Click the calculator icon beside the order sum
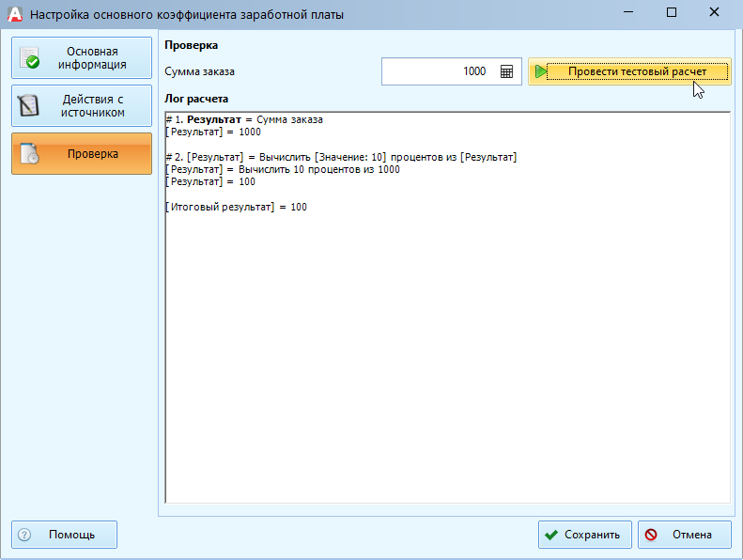Screen dimensions: 743x560 pos(506,71)
